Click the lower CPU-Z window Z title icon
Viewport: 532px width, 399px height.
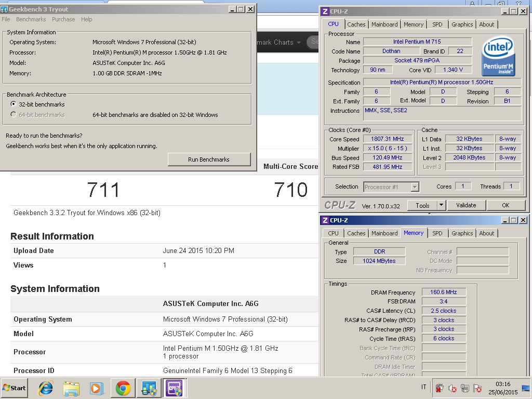pyautogui.click(x=325, y=220)
